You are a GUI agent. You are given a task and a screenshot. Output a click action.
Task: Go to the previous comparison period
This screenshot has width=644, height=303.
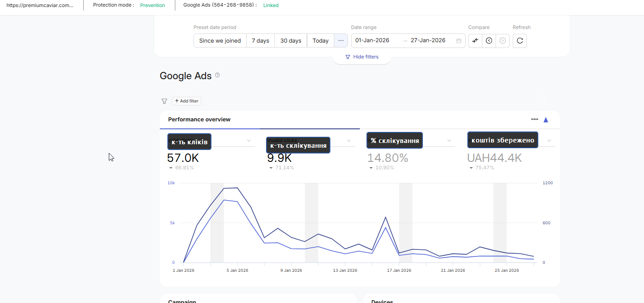point(489,41)
